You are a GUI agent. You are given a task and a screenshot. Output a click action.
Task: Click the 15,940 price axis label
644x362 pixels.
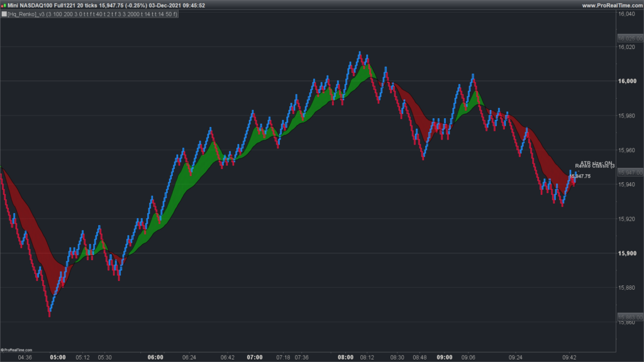626,185
